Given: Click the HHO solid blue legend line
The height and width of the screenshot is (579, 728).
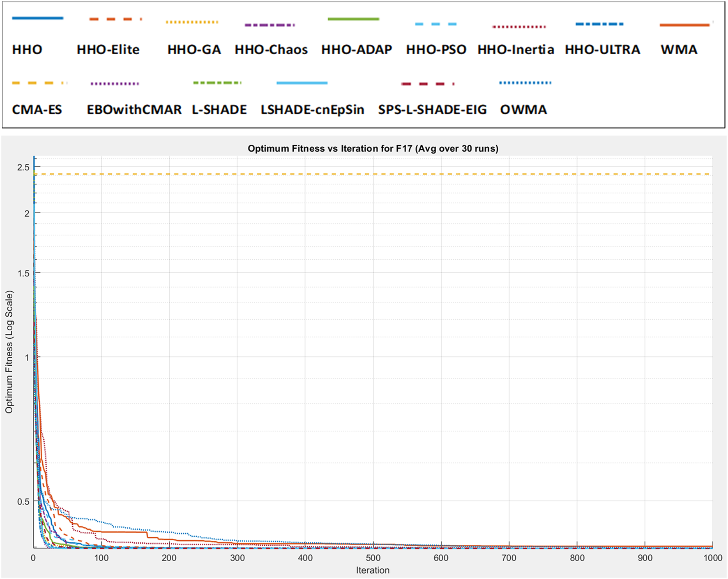Looking at the screenshot, I should (x=37, y=18).
